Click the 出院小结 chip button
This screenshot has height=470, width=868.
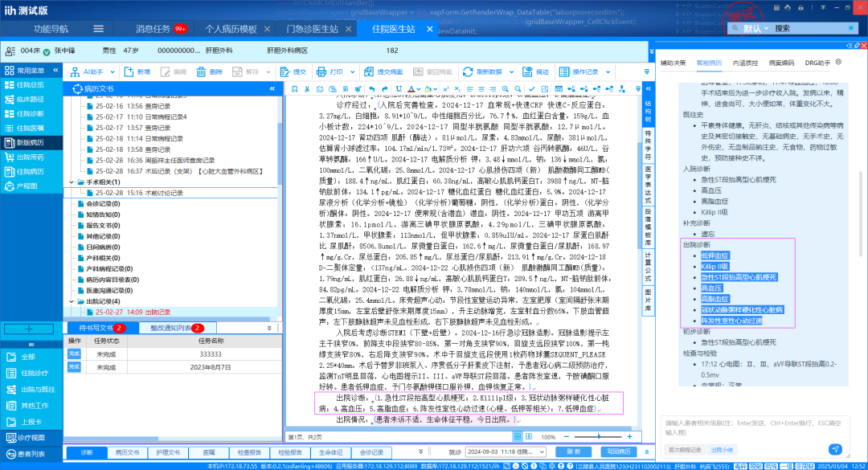tap(721, 450)
